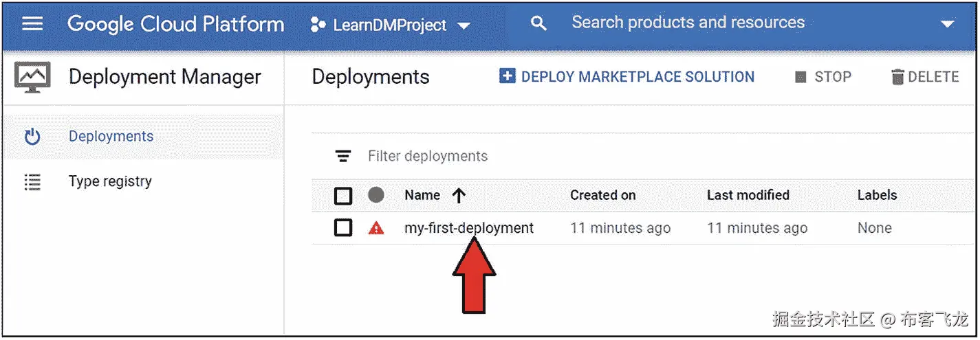Viewport: 980px width, 340px height.
Task: Click the Deployment Manager monitor icon
Action: click(32, 78)
